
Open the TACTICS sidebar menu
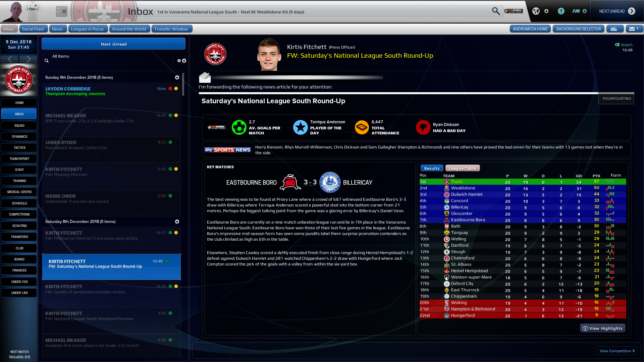click(19, 147)
